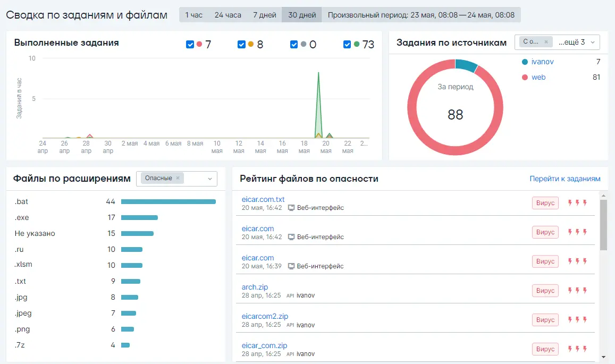Select the blue ivanov legend dot
This screenshot has width=615, height=364.
point(526,62)
